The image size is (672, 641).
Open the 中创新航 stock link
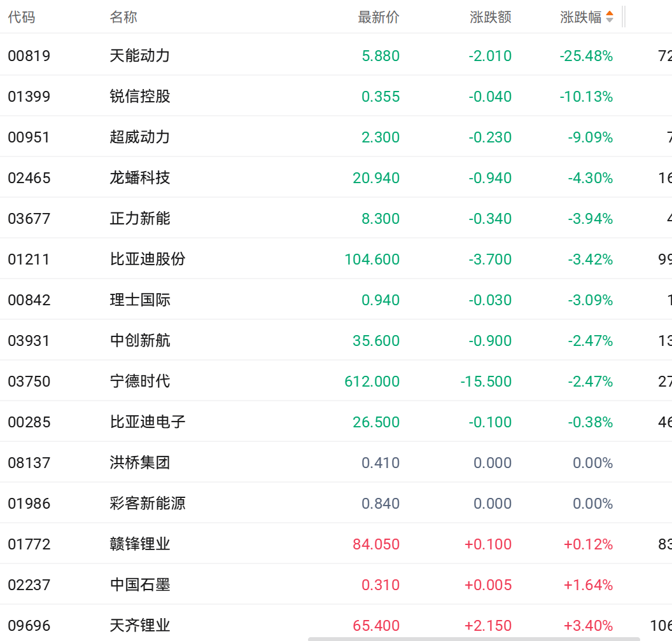point(140,341)
